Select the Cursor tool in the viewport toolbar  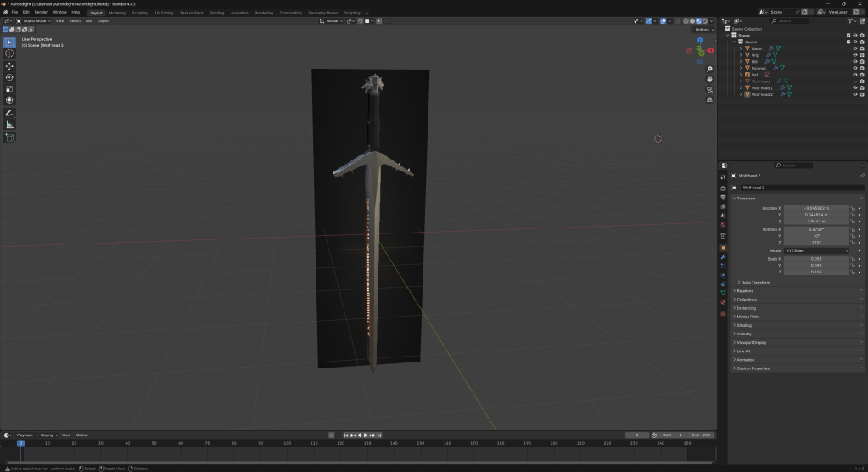(x=9, y=53)
